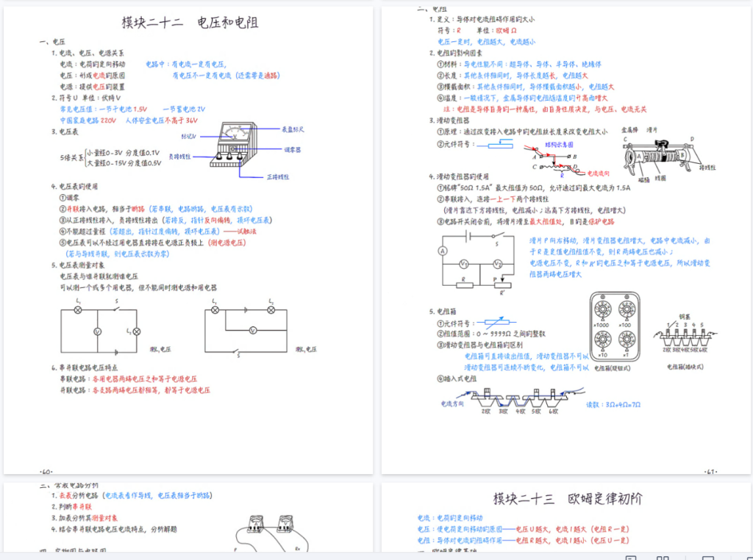
Task: Click the page number ·61·
Action: click(x=711, y=472)
